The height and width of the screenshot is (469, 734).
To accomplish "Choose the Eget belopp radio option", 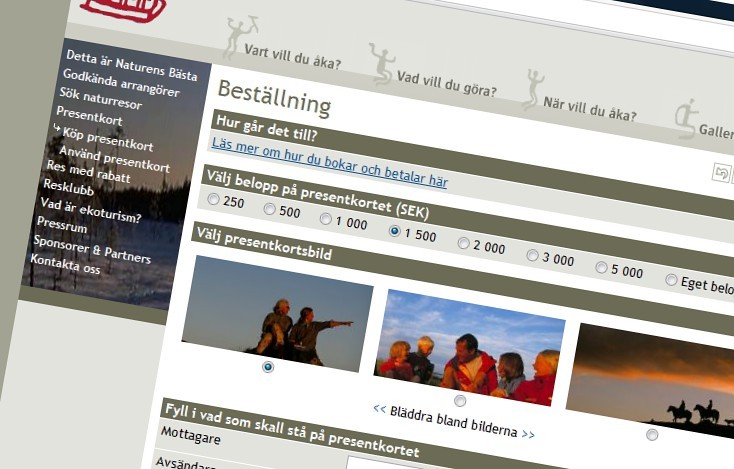I will point(671,279).
